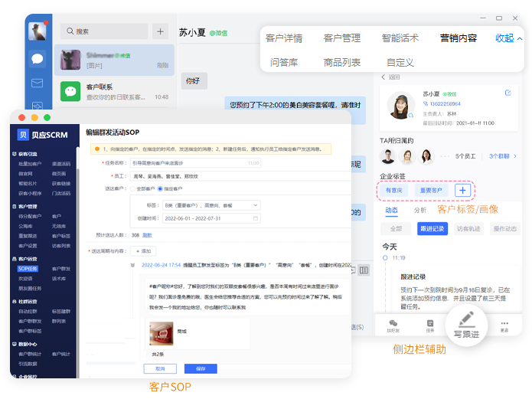Click the 取消 button in SOP form
Image resolution: width=532 pixels, height=399 pixels.
point(160,369)
